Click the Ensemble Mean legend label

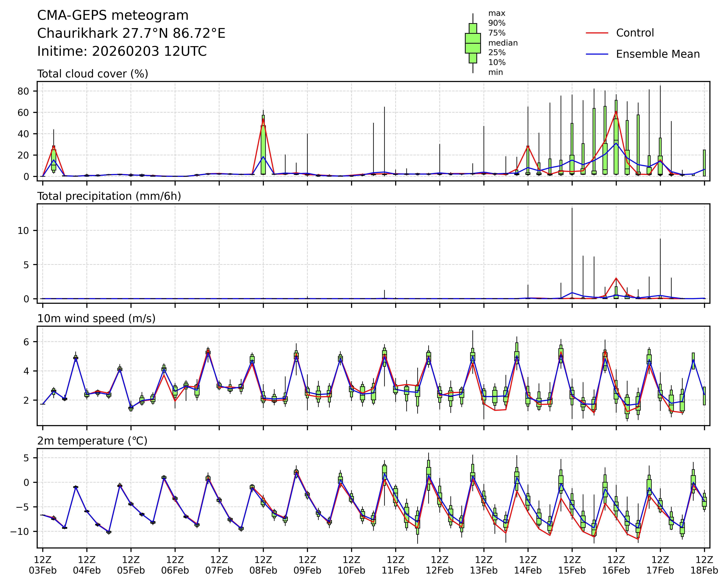657,54
